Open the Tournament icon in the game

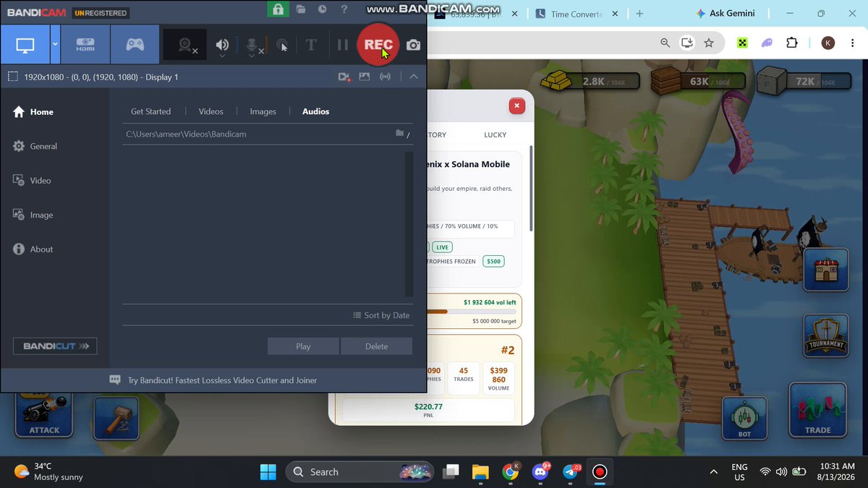tap(826, 335)
